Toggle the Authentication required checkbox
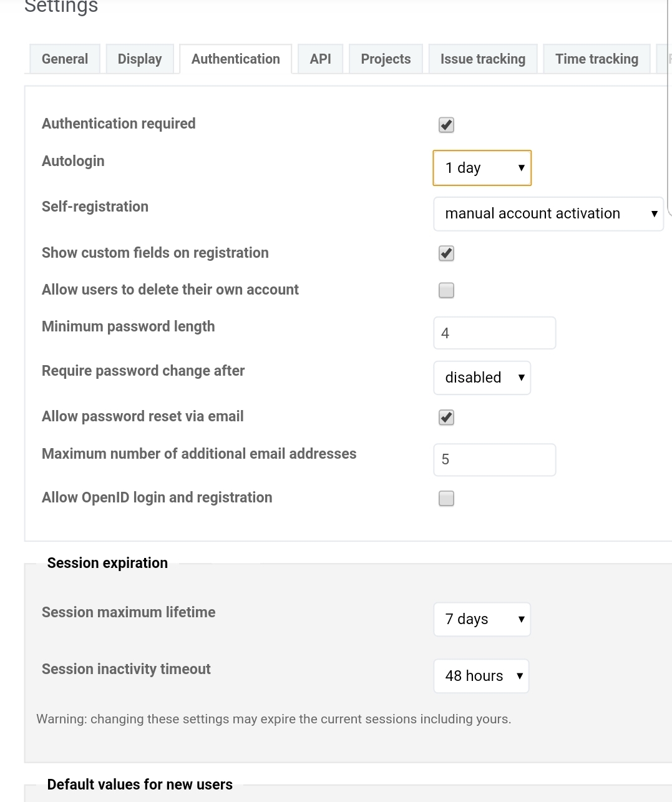Image resolution: width=672 pixels, height=802 pixels. 446,125
